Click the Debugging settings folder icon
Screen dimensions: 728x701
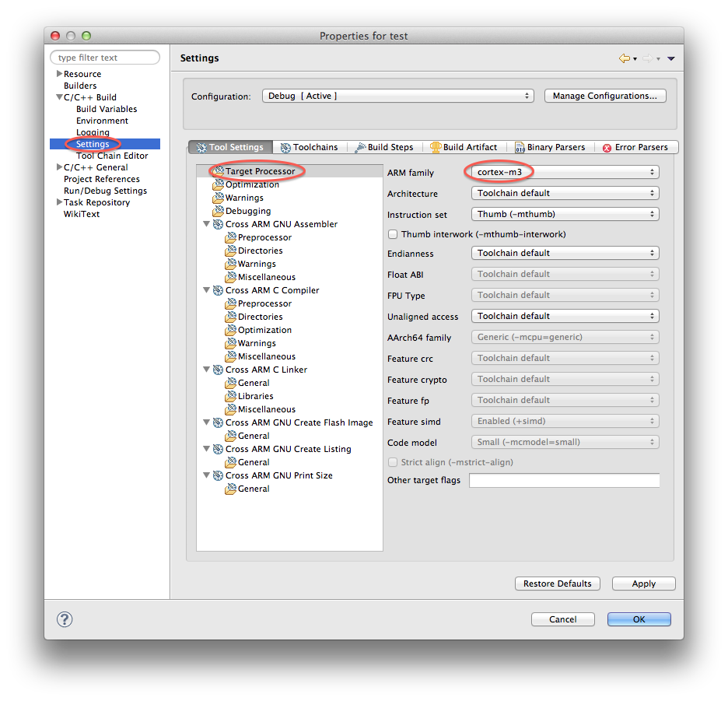(219, 211)
